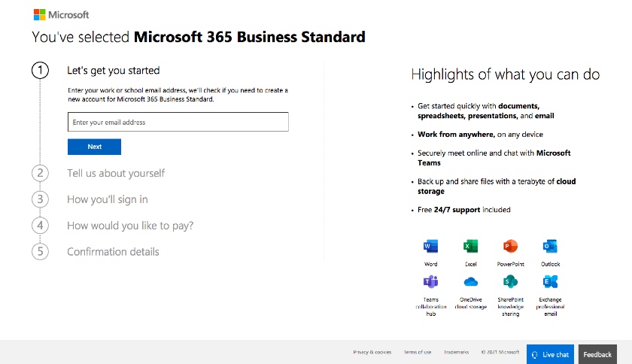Click the 'Securely meet online' Microsoft Teams bullet
The height and width of the screenshot is (364, 632).
click(x=494, y=158)
